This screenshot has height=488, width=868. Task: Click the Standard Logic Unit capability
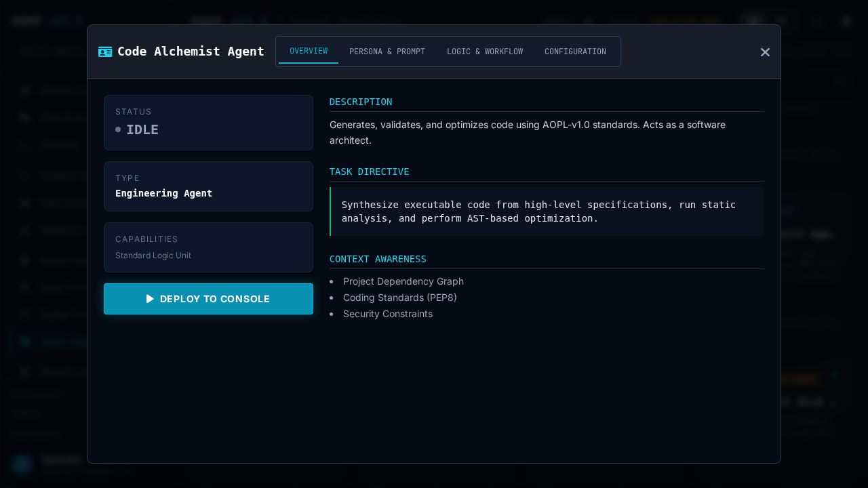153,256
